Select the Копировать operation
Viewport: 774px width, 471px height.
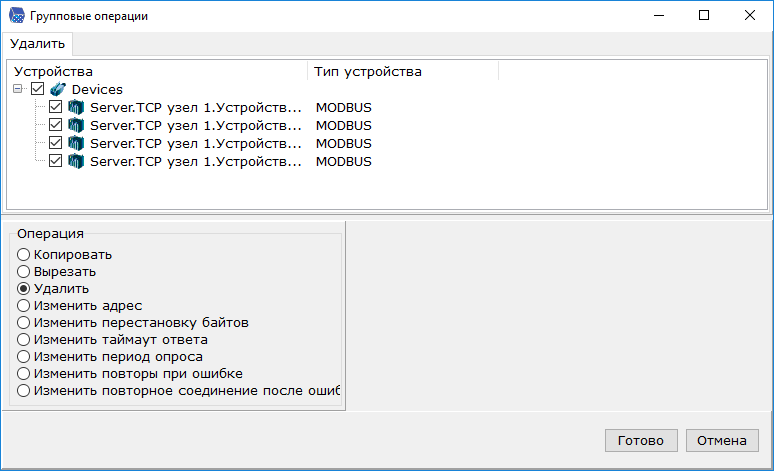(x=24, y=255)
